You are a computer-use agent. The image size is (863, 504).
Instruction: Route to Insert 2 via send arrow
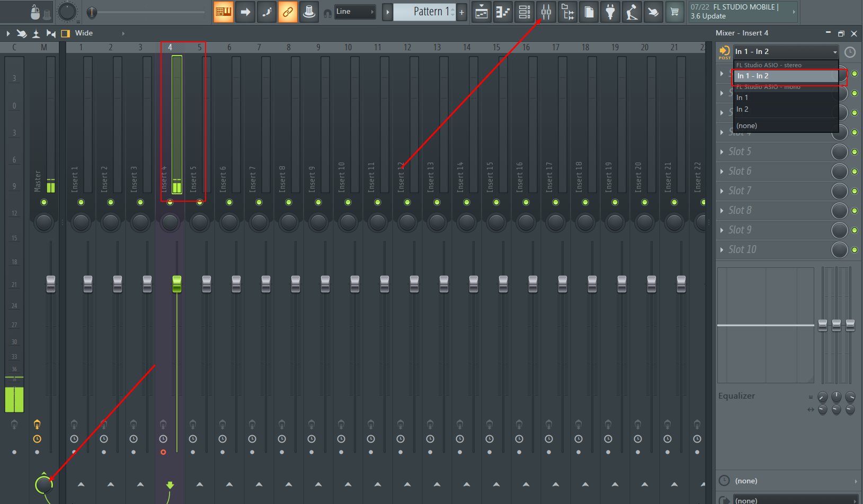pyautogui.click(x=111, y=484)
